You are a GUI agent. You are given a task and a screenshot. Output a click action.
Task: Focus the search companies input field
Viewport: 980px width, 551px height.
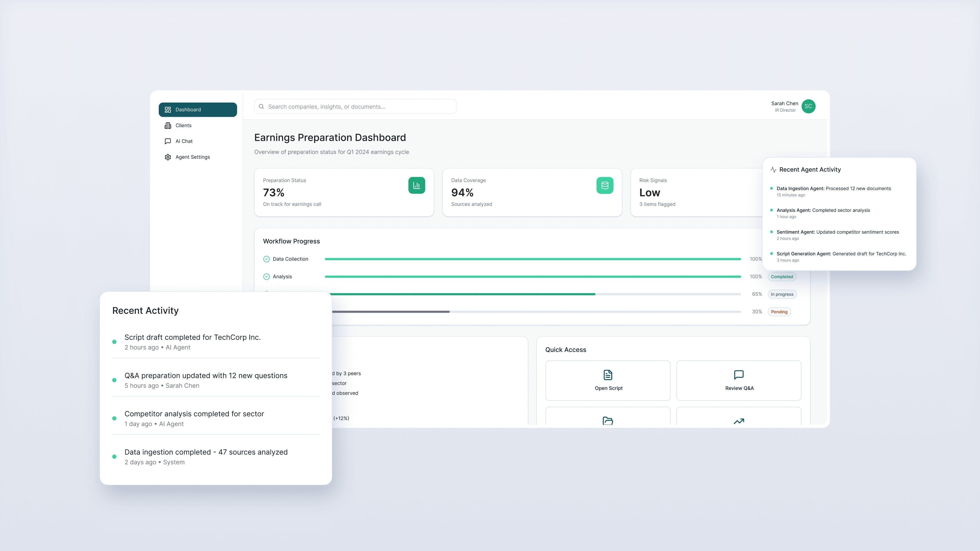(x=355, y=106)
